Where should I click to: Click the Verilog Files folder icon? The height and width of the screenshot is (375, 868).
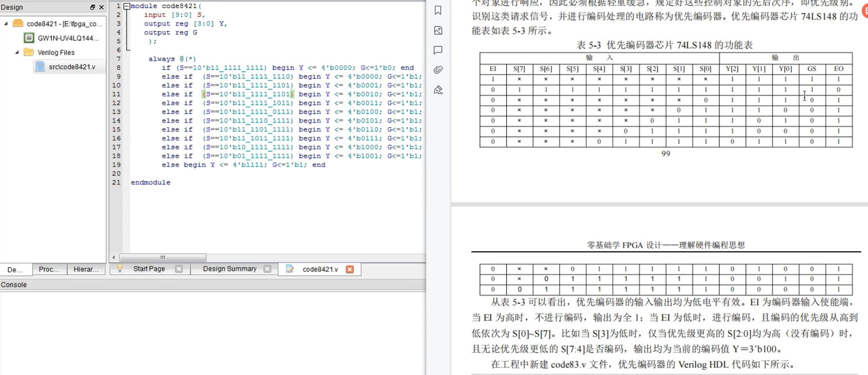tap(29, 52)
